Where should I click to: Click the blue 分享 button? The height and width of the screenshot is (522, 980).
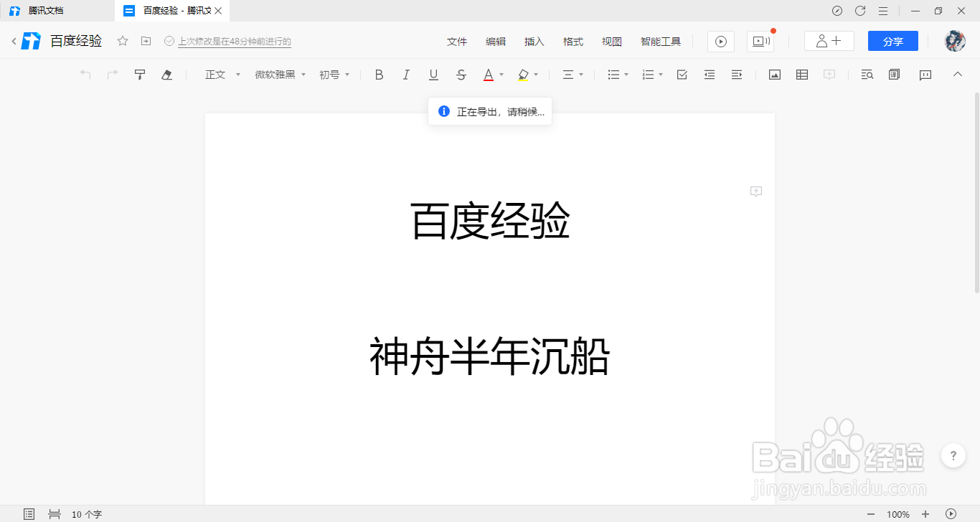pos(893,41)
